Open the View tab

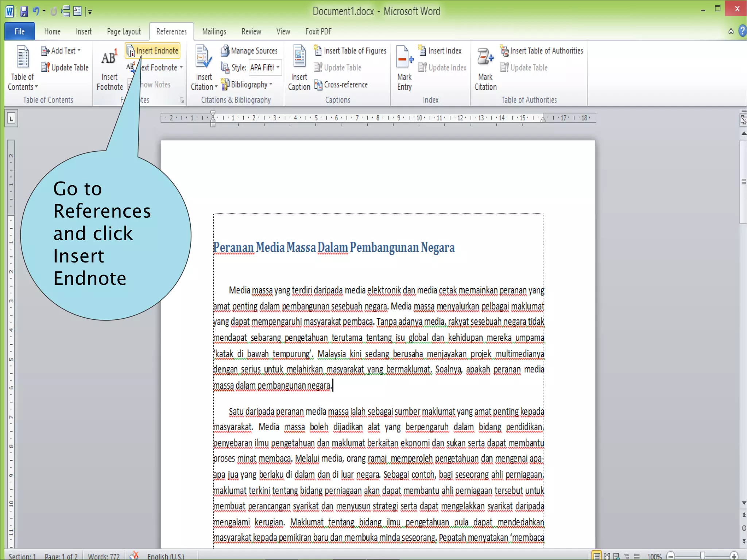[283, 31]
